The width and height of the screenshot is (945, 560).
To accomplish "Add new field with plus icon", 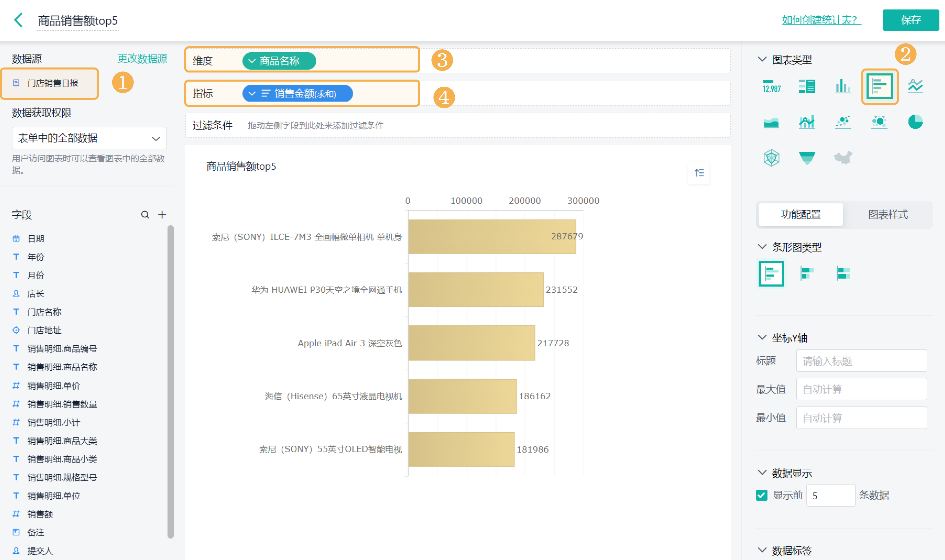I will (x=162, y=215).
